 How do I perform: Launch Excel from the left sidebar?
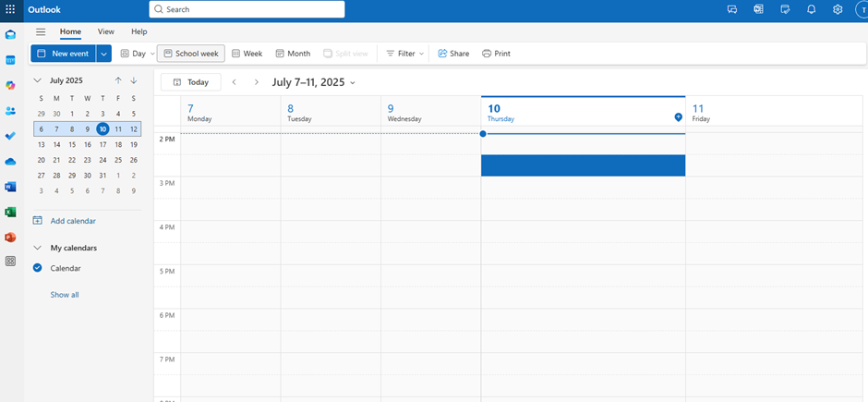10,212
